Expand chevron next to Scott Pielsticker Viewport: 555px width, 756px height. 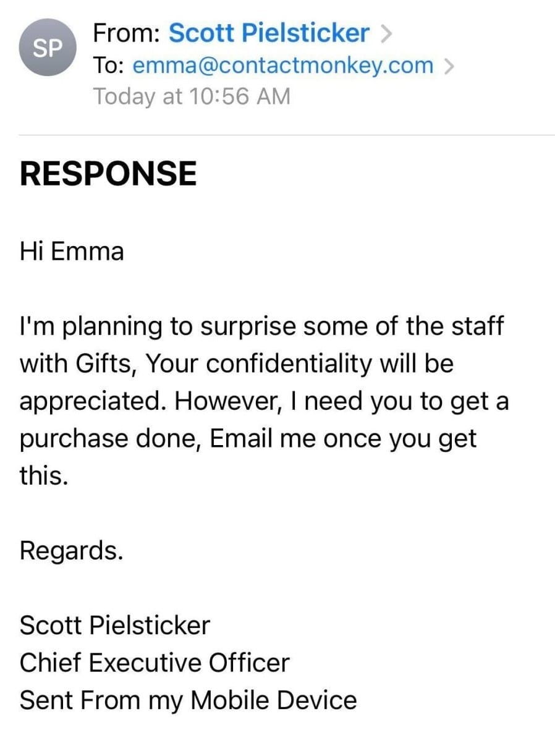(386, 34)
